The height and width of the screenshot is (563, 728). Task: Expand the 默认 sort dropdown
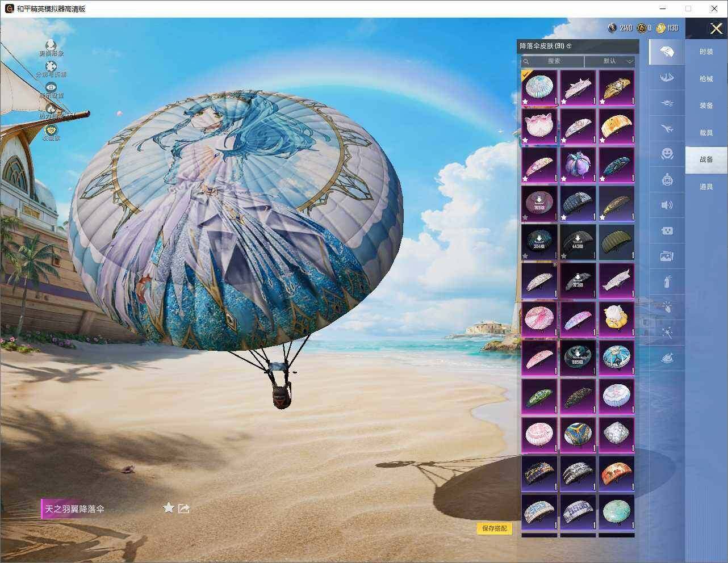click(610, 61)
